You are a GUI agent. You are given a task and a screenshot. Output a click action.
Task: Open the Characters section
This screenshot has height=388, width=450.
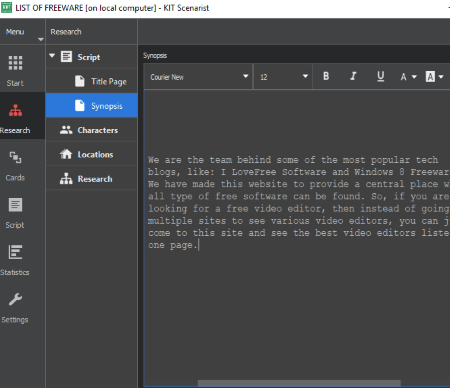coord(92,130)
